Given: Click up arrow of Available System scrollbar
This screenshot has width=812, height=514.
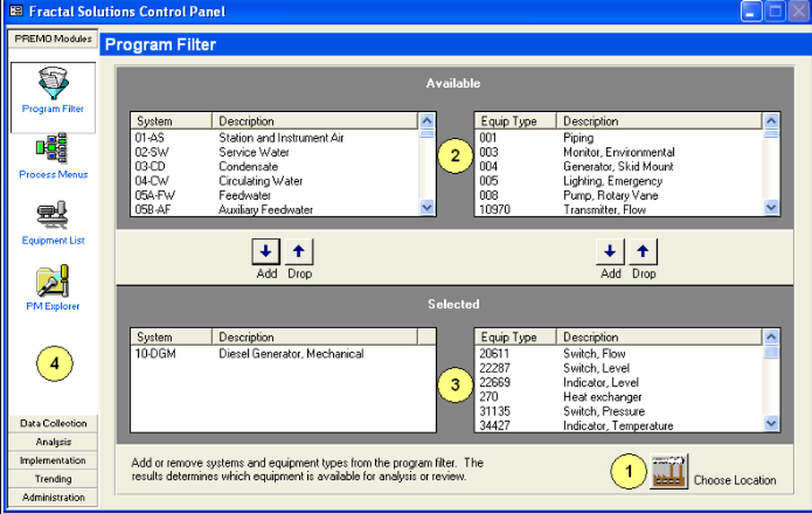Looking at the screenshot, I should pyautogui.click(x=427, y=121).
